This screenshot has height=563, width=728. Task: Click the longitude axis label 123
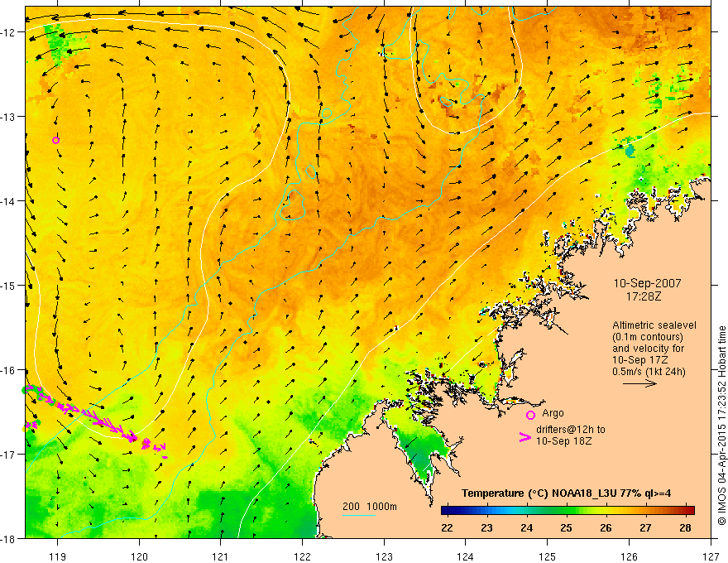click(x=384, y=556)
